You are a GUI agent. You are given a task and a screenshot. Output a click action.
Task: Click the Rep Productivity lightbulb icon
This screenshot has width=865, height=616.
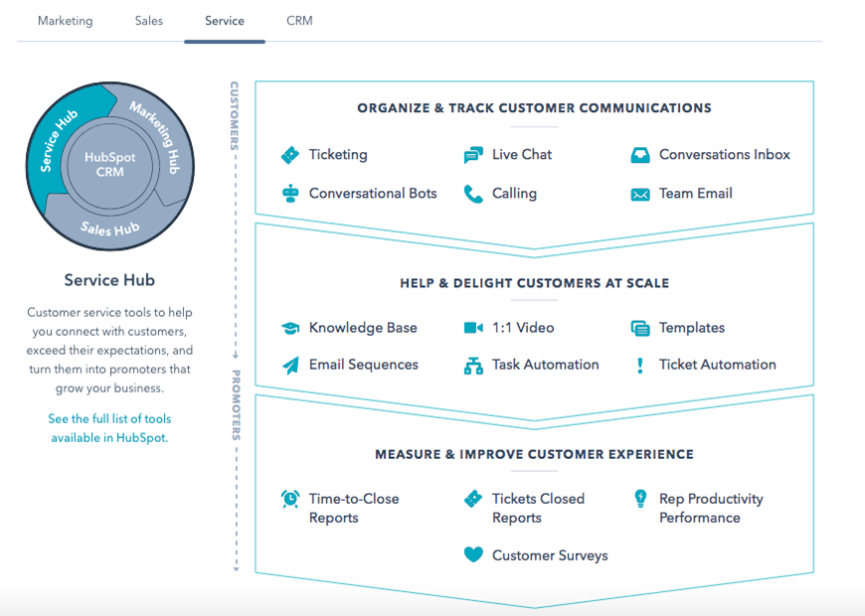point(640,499)
